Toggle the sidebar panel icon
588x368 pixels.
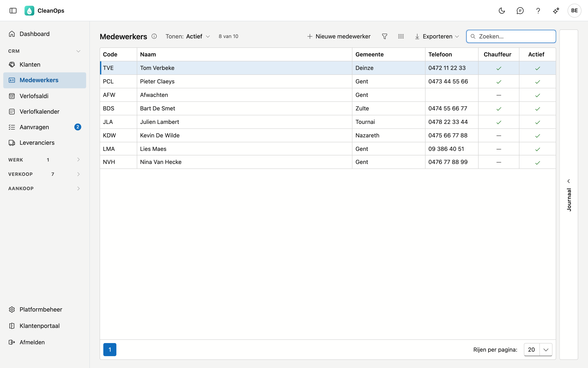pyautogui.click(x=13, y=10)
